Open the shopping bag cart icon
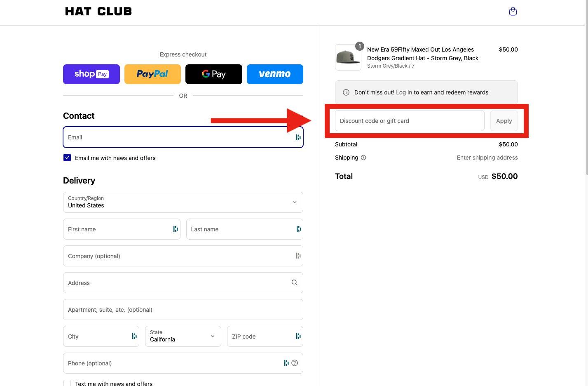 [x=513, y=12]
